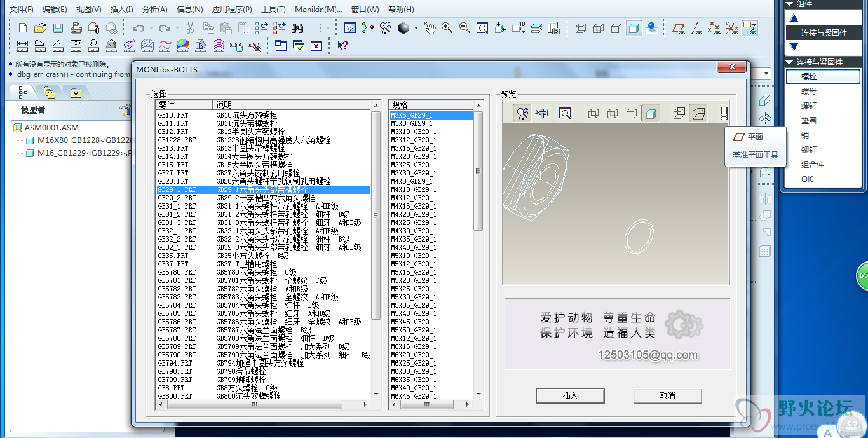
Task: Click the Zoom Out magnifier icon
Action: point(465,28)
